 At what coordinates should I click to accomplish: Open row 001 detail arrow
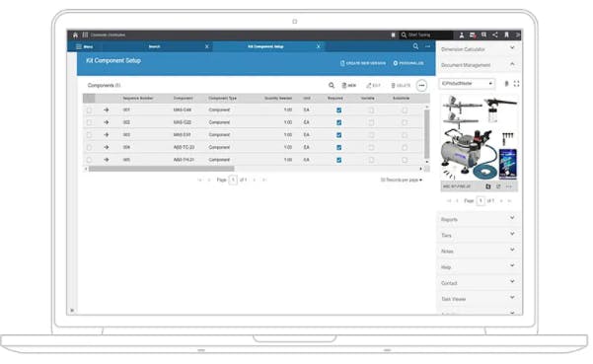coord(107,110)
